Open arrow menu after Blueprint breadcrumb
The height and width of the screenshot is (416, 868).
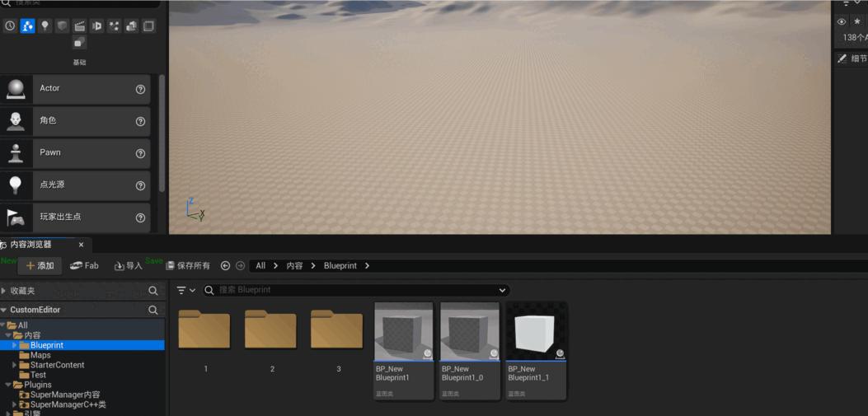(x=367, y=265)
